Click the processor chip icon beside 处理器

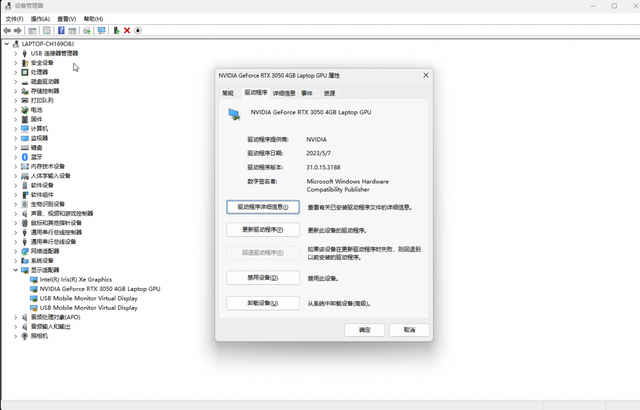(25, 72)
